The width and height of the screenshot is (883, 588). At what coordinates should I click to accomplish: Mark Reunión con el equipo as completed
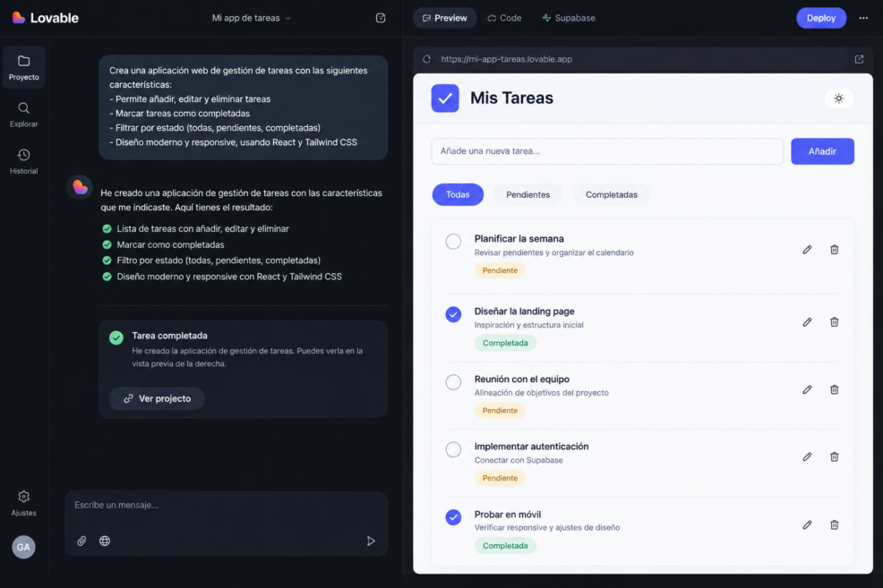[x=453, y=382]
